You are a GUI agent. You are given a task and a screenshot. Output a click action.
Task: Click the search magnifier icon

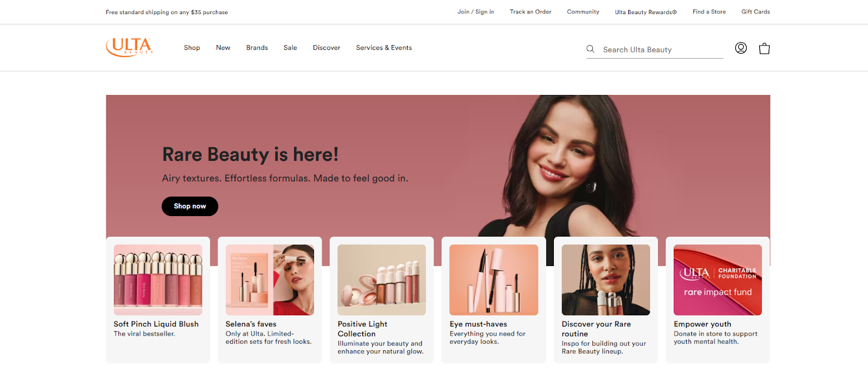(590, 49)
